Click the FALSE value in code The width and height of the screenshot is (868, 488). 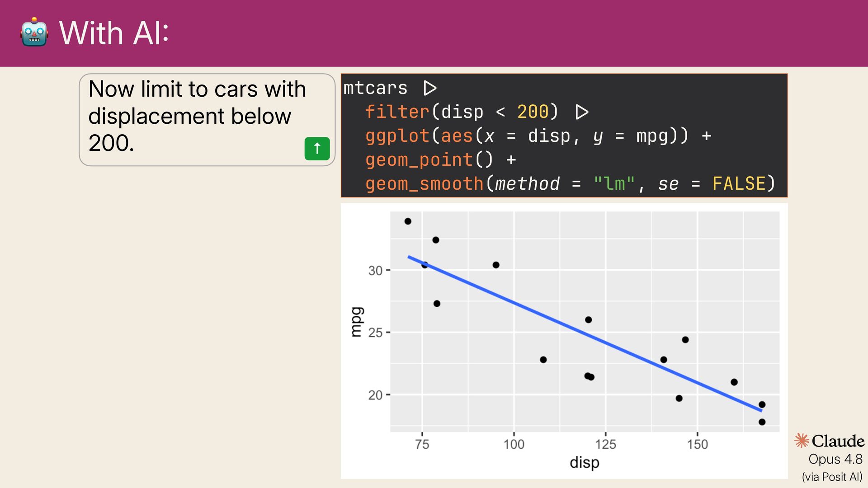(x=739, y=184)
